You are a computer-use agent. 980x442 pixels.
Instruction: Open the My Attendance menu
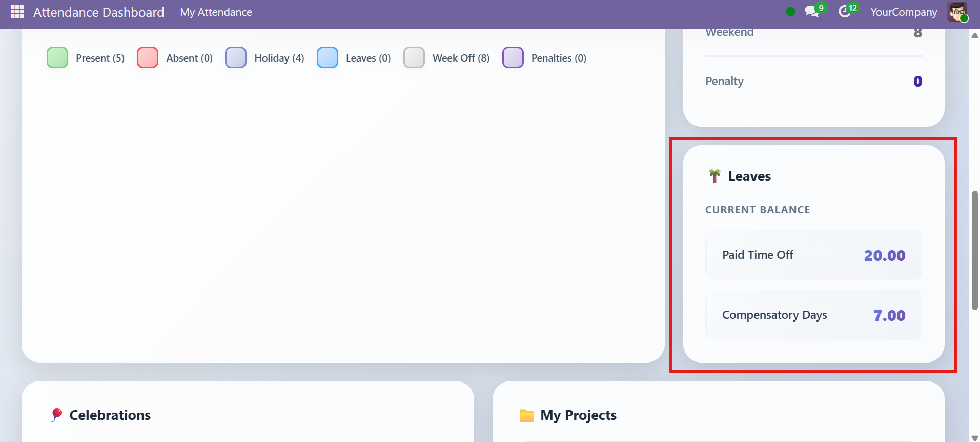tap(216, 12)
